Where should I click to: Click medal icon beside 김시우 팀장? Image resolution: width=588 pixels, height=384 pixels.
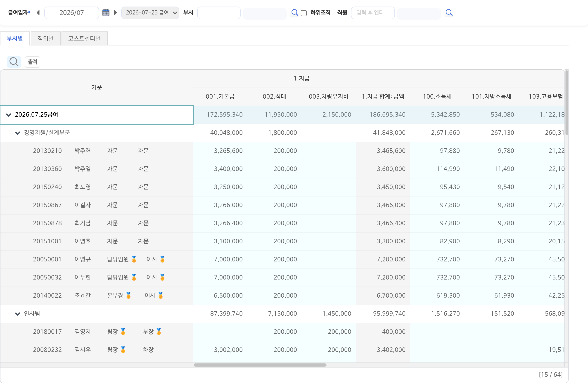(123, 349)
